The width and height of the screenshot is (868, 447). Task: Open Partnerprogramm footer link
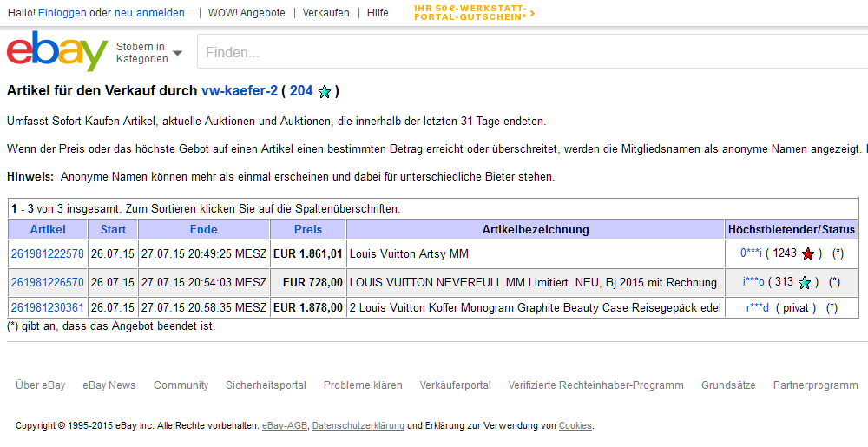[815, 385]
